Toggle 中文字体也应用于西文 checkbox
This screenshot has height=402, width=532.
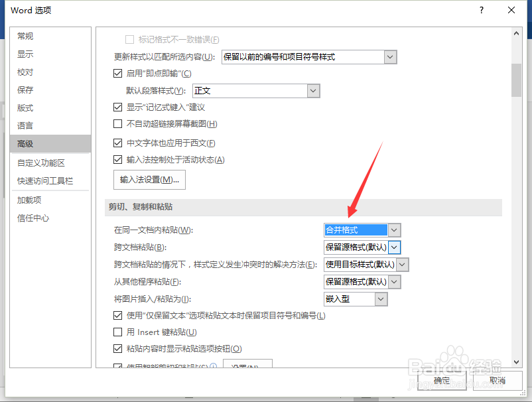click(117, 143)
